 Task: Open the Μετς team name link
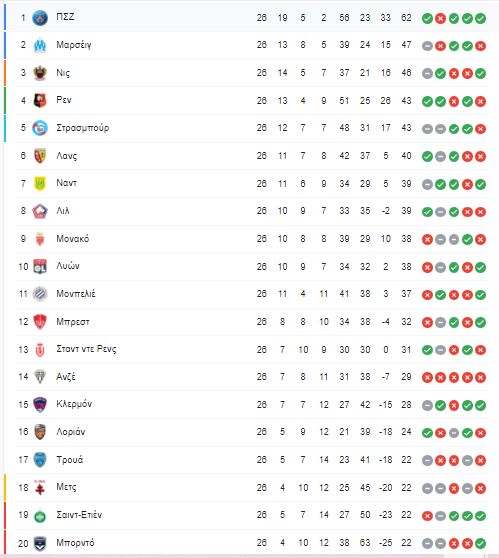point(66,487)
